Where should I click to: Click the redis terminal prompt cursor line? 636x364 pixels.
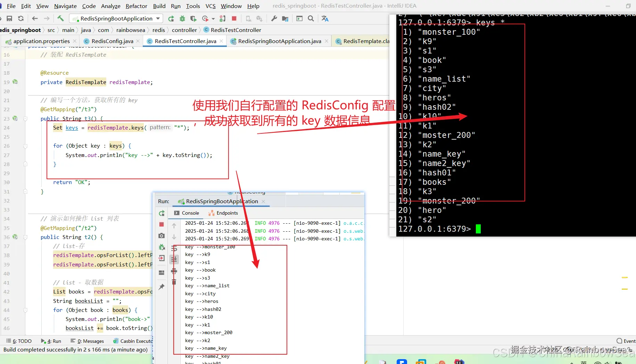439,229
